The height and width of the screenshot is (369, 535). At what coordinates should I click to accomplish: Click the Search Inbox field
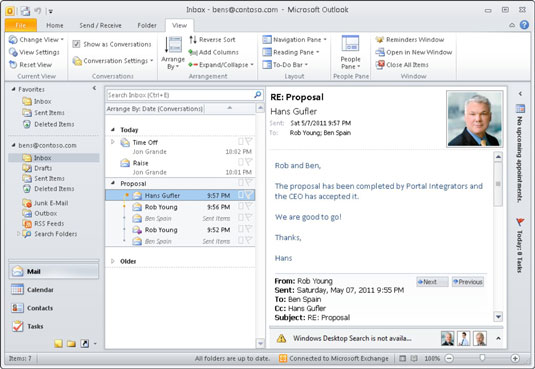coord(179,95)
